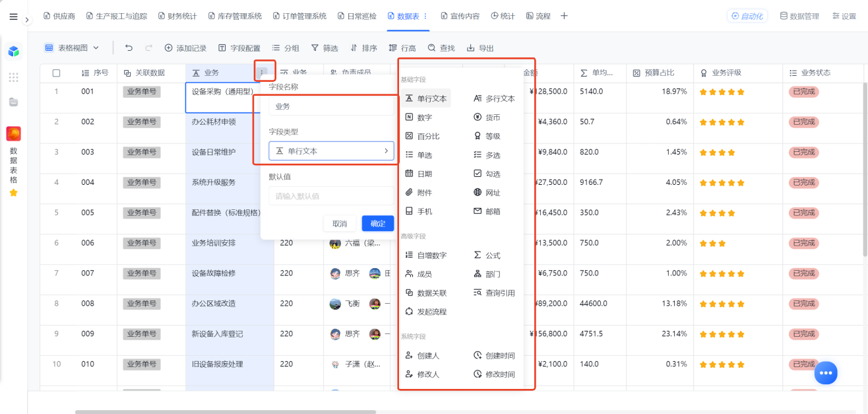Open the hamburger menu icon

pyautogui.click(x=13, y=17)
